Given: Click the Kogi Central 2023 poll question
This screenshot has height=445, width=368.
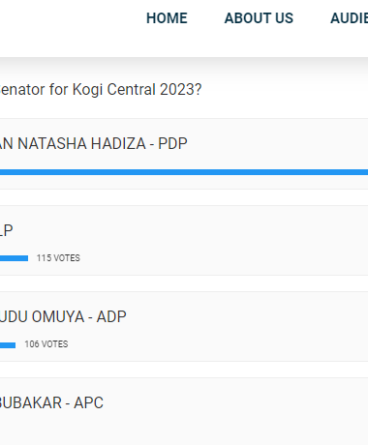Looking at the screenshot, I should pyautogui.click(x=101, y=89).
